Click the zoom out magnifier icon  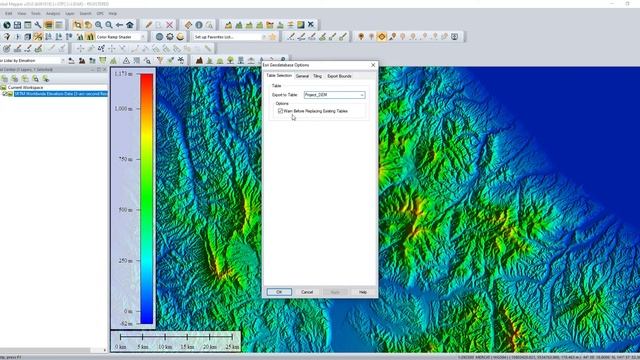pyautogui.click(x=109, y=25)
